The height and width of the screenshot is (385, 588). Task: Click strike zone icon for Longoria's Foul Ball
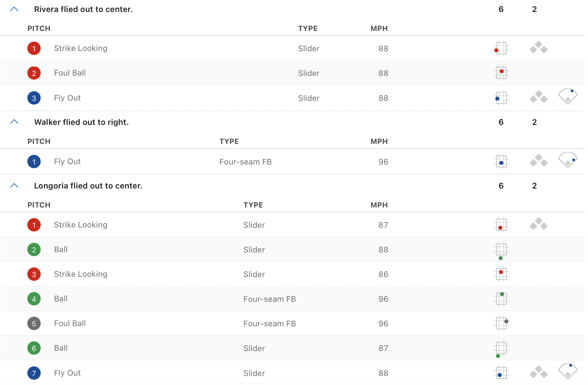[x=501, y=323]
